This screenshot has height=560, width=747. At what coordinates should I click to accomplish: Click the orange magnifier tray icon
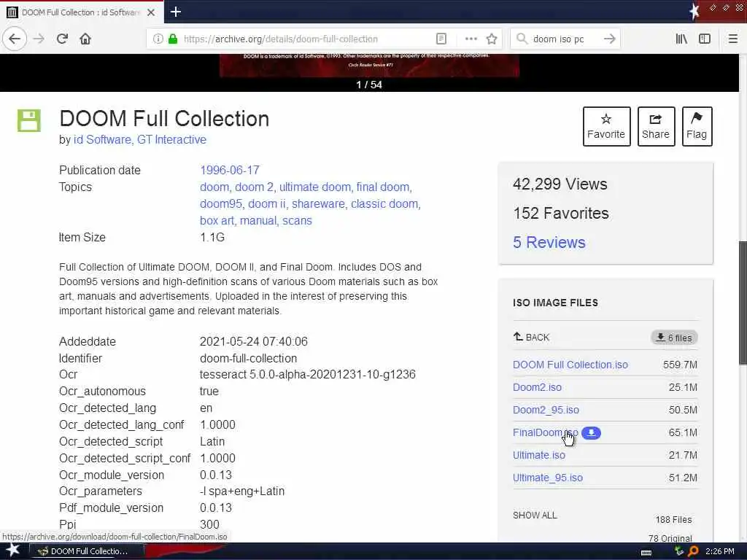coord(693,551)
